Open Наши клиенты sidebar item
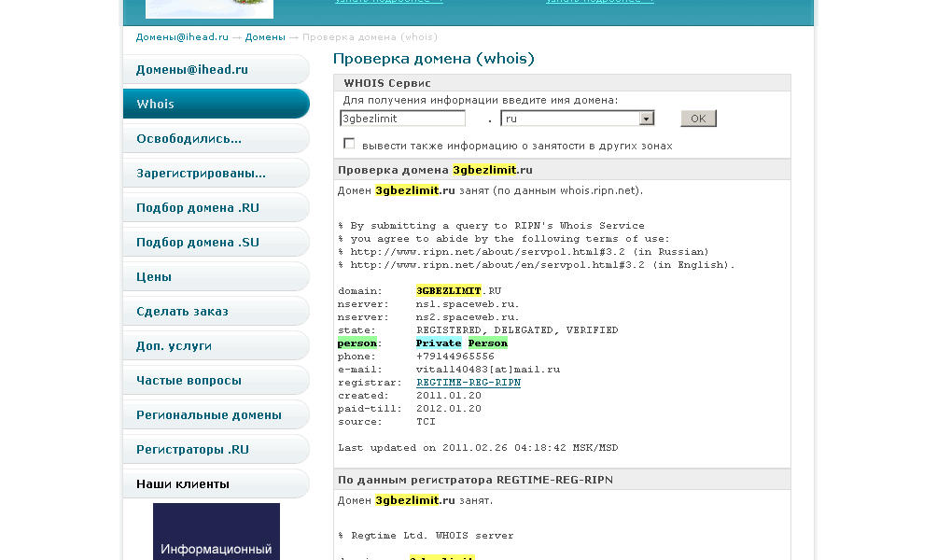Screen dimensions: 937x560 tap(216, 484)
